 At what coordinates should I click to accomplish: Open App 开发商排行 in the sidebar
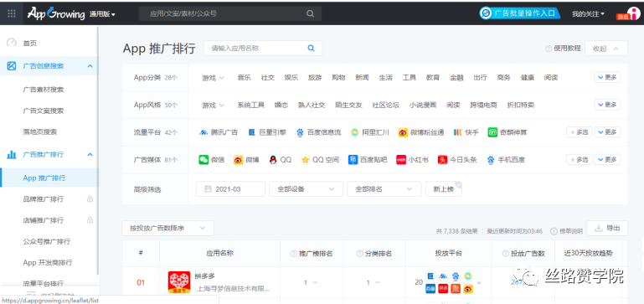tap(48, 262)
